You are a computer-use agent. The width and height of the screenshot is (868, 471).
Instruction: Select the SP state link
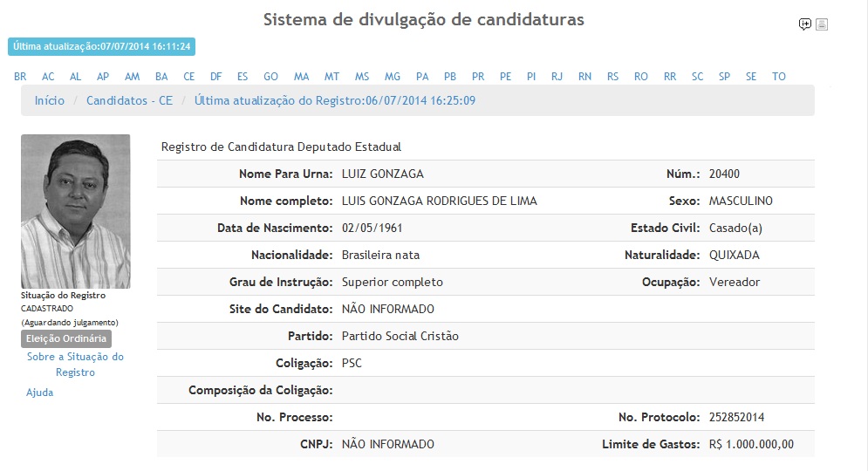[724, 77]
